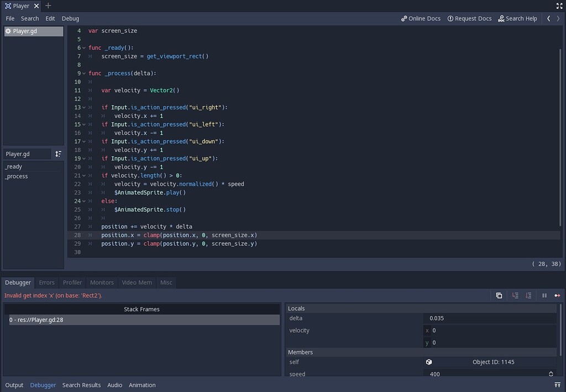Click the Copy Error icon in debugger toolbar
566x392 pixels.
pyautogui.click(x=499, y=296)
